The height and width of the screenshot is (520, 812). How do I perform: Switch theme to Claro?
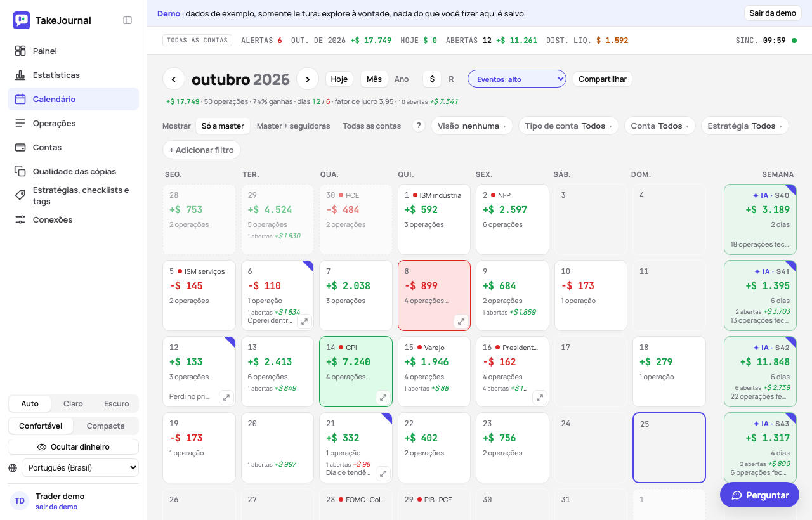[x=73, y=404]
